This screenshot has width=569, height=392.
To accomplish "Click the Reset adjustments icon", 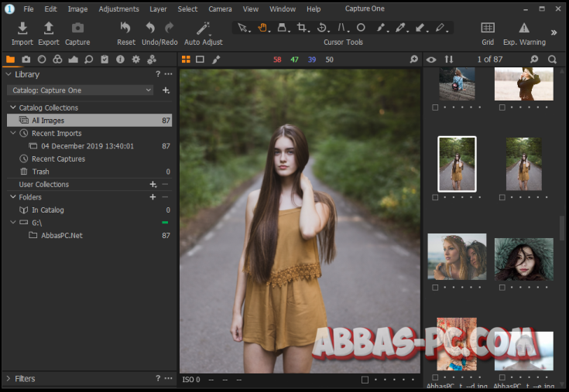I will [125, 29].
